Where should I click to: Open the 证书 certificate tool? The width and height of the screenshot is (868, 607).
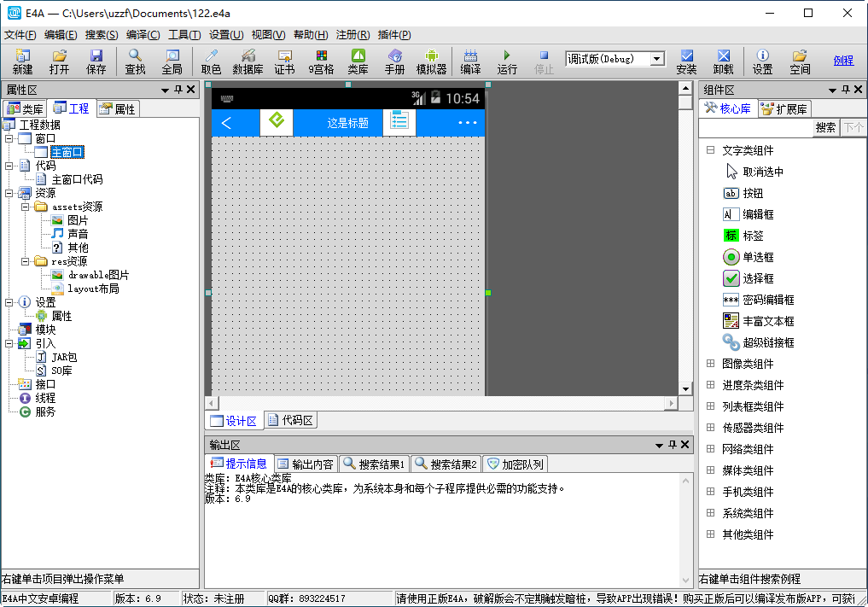(284, 61)
